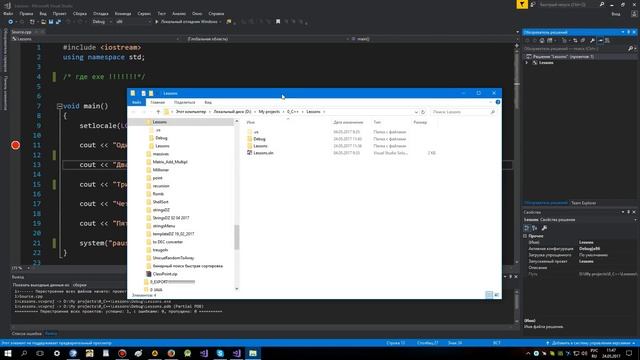Viewport: 640px width, 360px height.
Task: Switch to the Team Explorer tab
Action: point(583,203)
